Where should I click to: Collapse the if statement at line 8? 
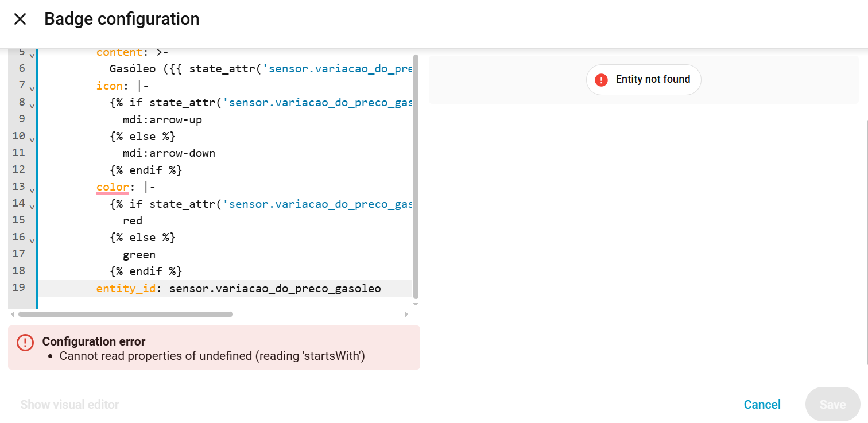(x=32, y=106)
